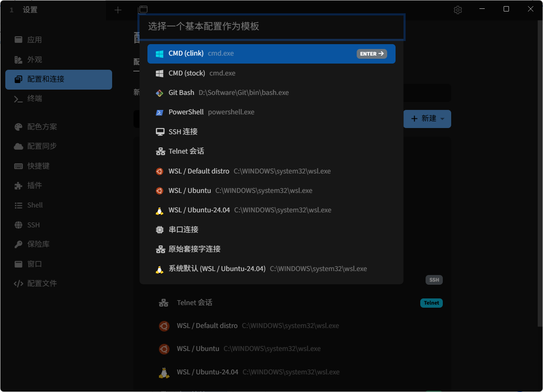Expand the 新建 button dropdown arrow

pos(442,119)
